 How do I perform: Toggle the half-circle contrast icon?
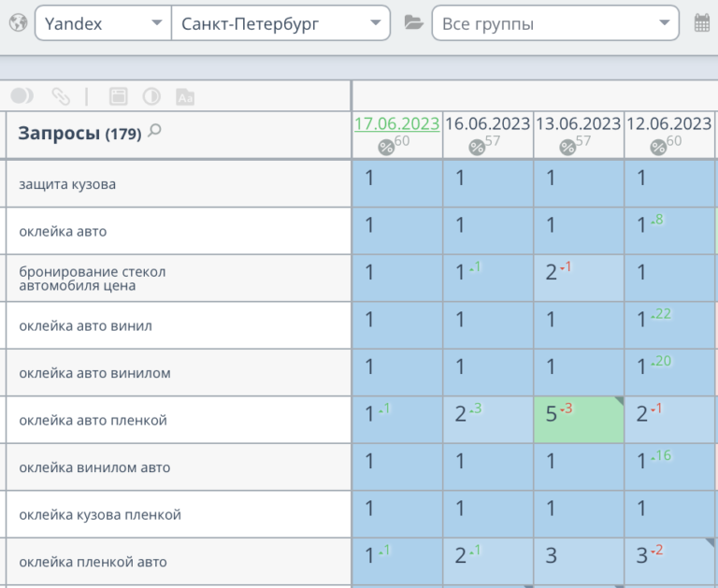tap(151, 95)
